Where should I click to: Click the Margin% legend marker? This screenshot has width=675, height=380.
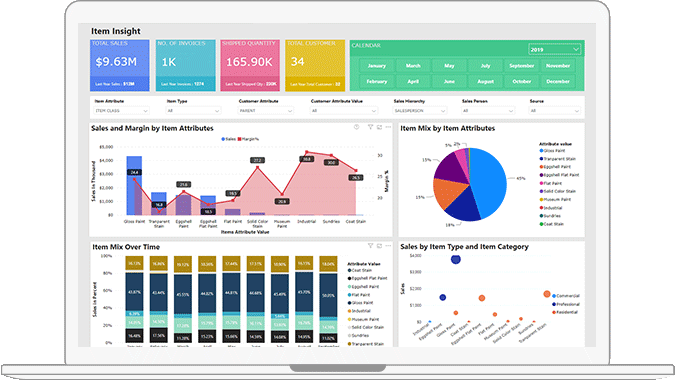[x=239, y=139]
